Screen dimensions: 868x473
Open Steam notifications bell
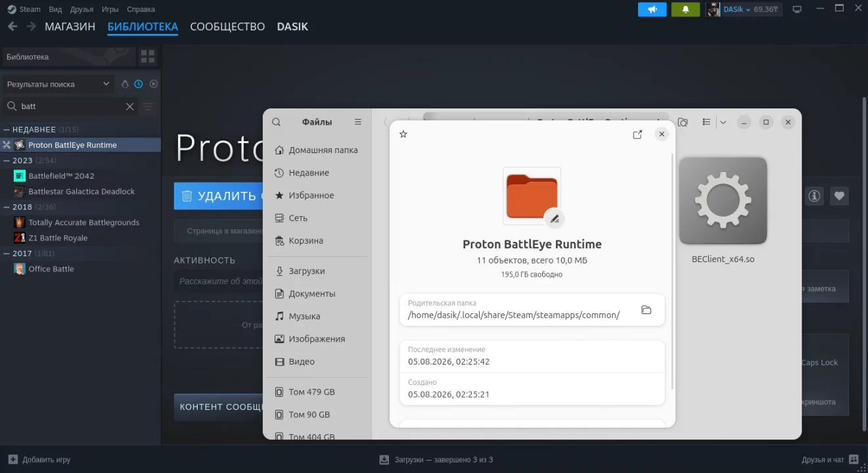[685, 9]
